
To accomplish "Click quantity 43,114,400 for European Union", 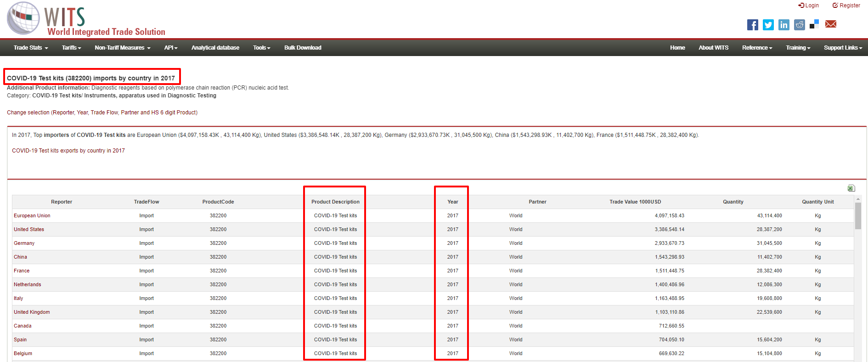I will pos(769,215).
